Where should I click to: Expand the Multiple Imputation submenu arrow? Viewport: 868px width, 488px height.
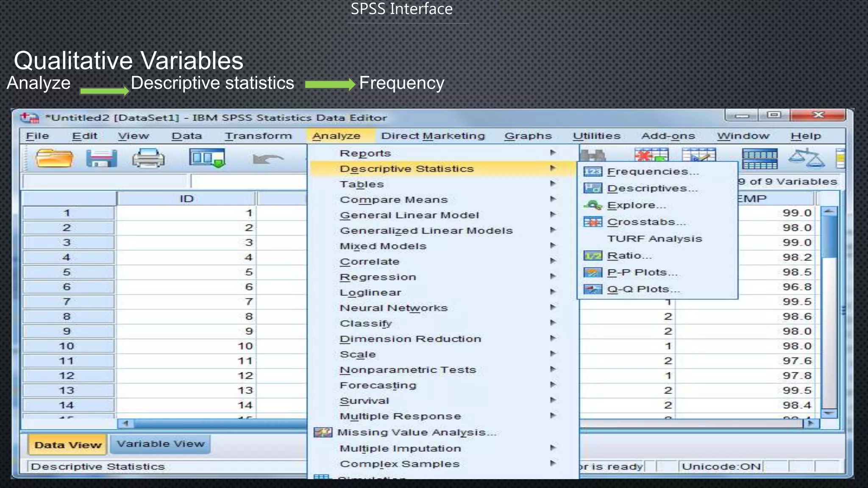click(x=553, y=448)
